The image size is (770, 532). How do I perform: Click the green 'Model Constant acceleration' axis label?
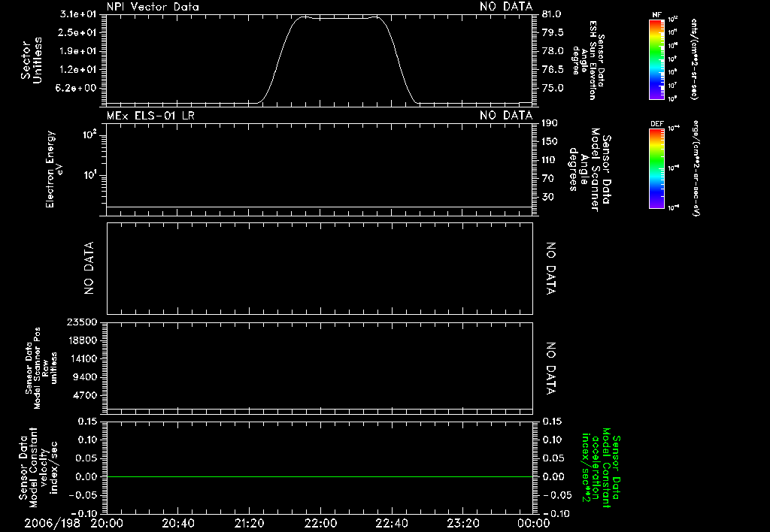point(601,469)
